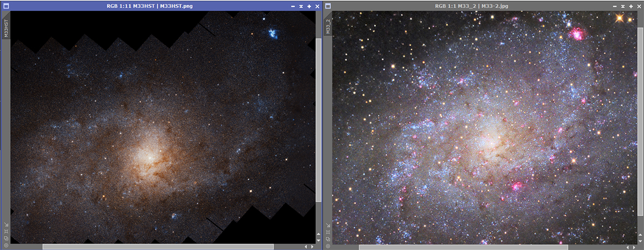Screen dimensions: 644x250
Task: Minimize the M33HST image window
Action: [x=294, y=6]
